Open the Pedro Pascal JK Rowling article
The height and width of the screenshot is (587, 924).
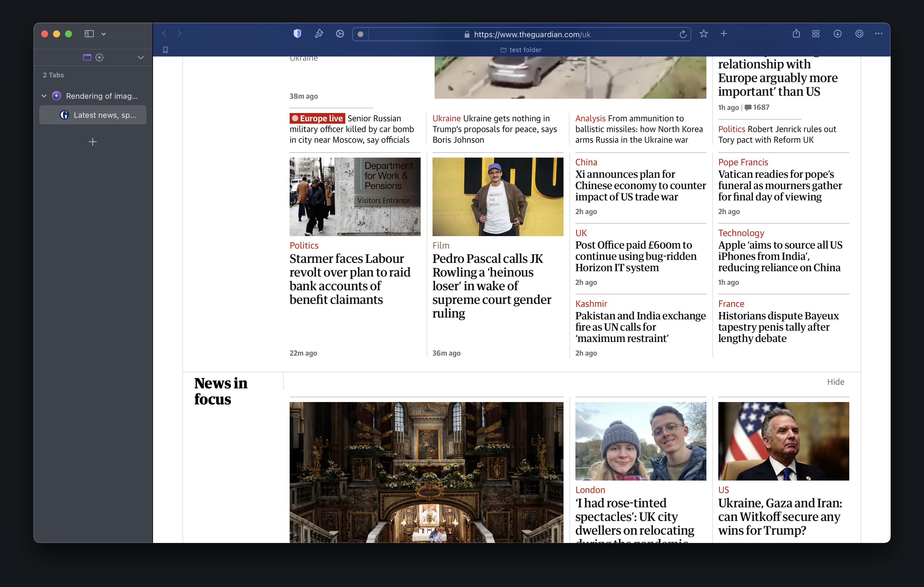click(x=491, y=285)
